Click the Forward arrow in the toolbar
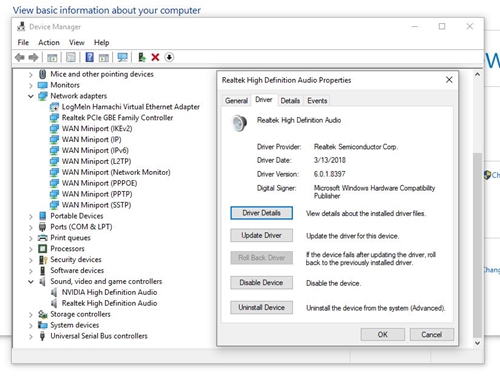Viewport: 500px width, 377px height. [x=33, y=57]
